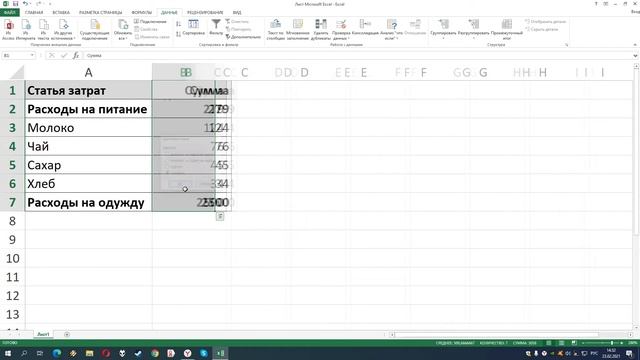Open the 'From other sources' import menu
Screen dimensions: 640x360
64,29
